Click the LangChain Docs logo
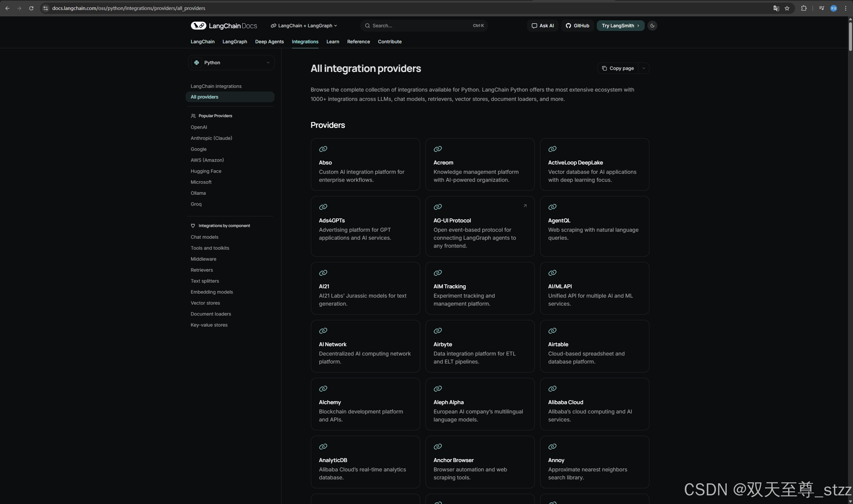 [224, 26]
